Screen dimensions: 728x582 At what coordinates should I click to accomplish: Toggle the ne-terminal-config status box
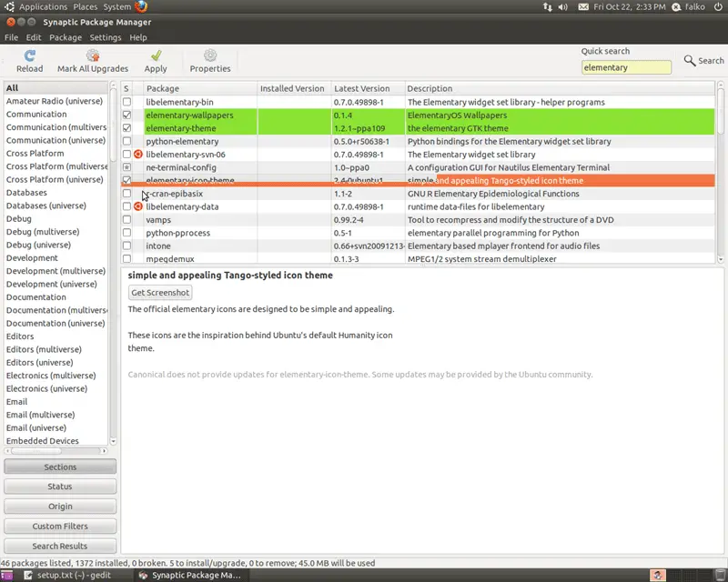pos(126,167)
